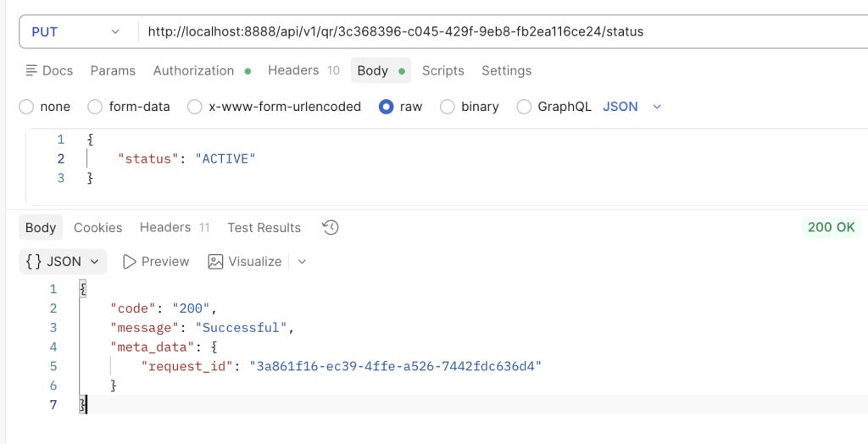
Task: Open the request Settings tab
Action: tap(507, 70)
